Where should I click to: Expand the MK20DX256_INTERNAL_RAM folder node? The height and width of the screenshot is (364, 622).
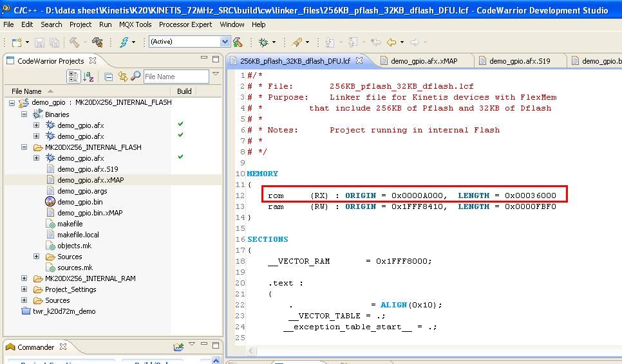tap(24, 278)
